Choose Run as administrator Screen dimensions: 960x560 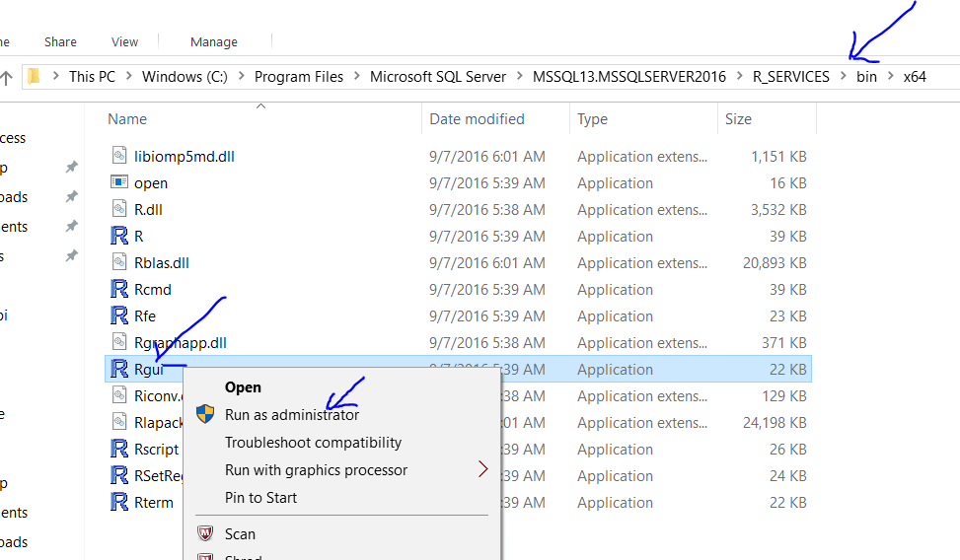point(292,415)
